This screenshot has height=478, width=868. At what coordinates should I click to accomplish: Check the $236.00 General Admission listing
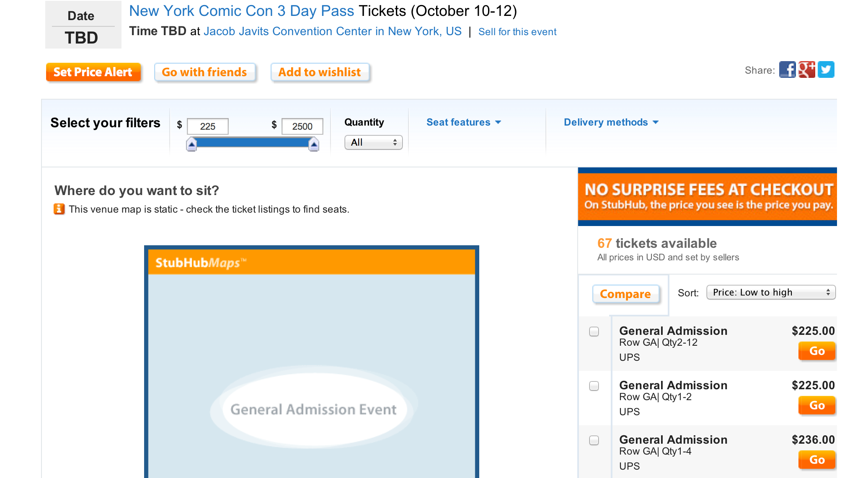(x=594, y=440)
